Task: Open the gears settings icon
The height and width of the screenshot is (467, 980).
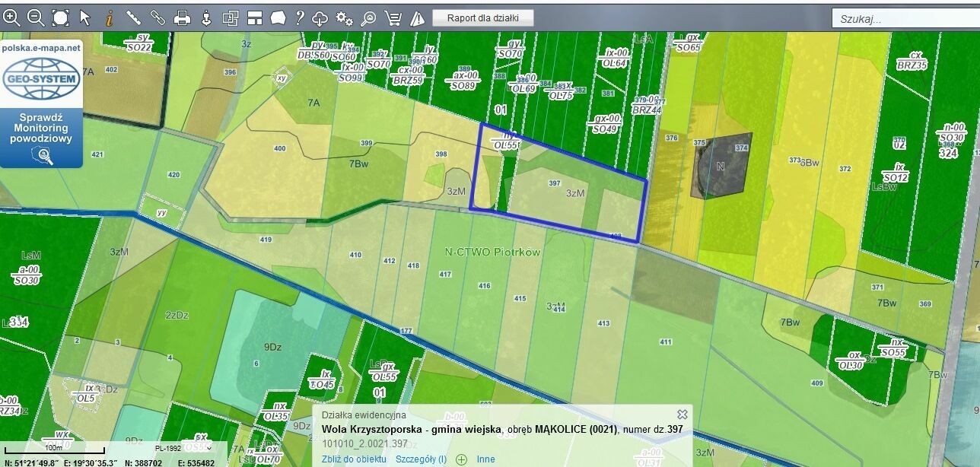Action: (x=344, y=17)
